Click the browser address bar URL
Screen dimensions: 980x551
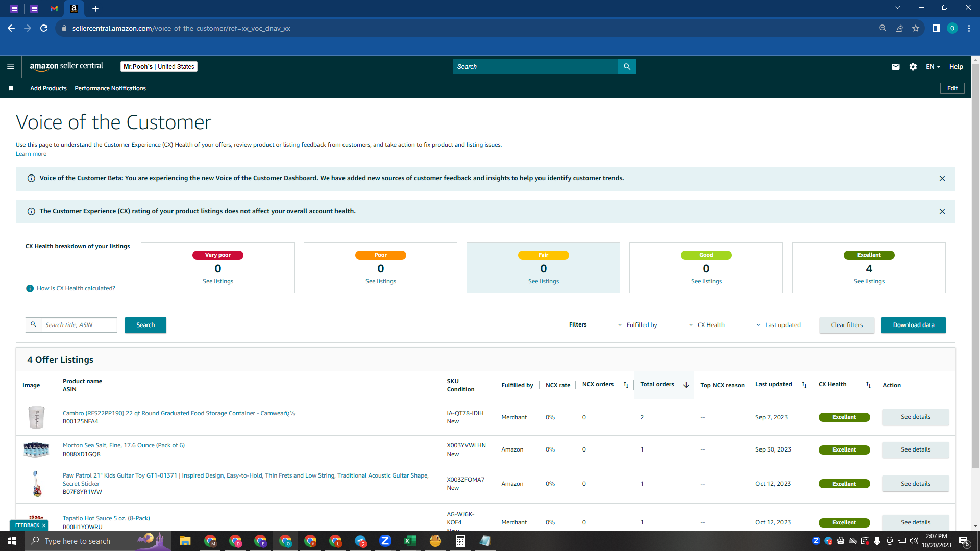(181, 28)
